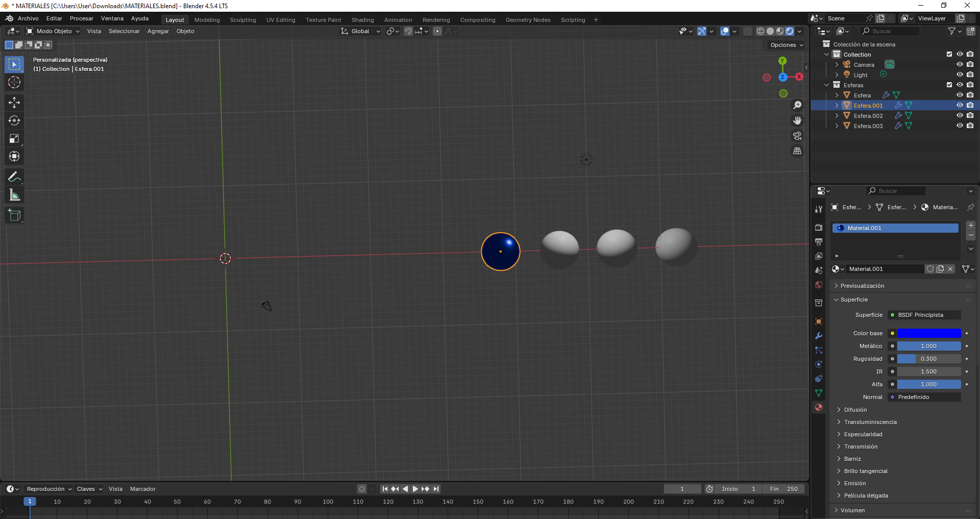Click the blue Color base swatch

(928, 333)
